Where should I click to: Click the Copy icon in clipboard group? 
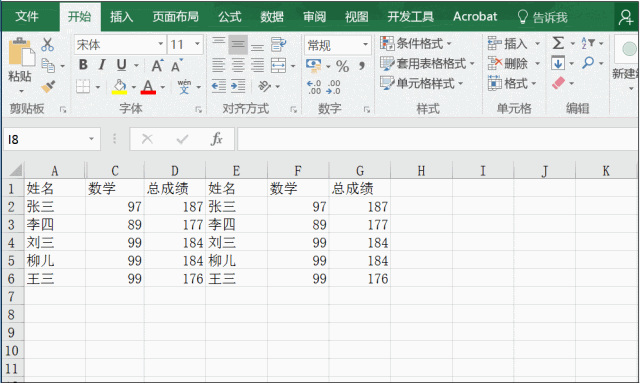48,65
